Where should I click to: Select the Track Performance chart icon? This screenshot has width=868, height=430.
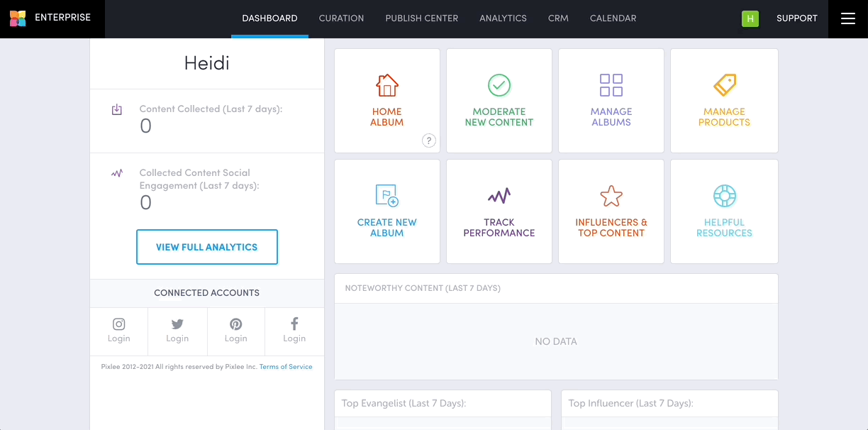click(x=499, y=194)
